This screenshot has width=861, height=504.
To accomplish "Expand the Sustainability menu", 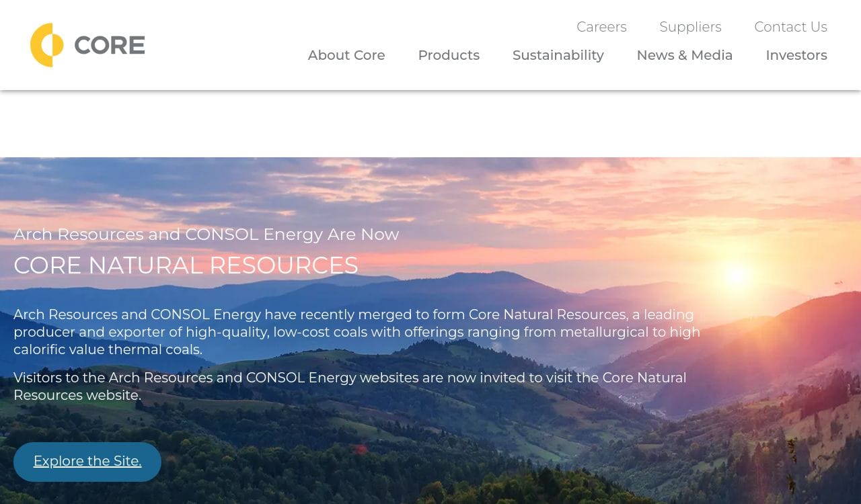I will tap(558, 55).
